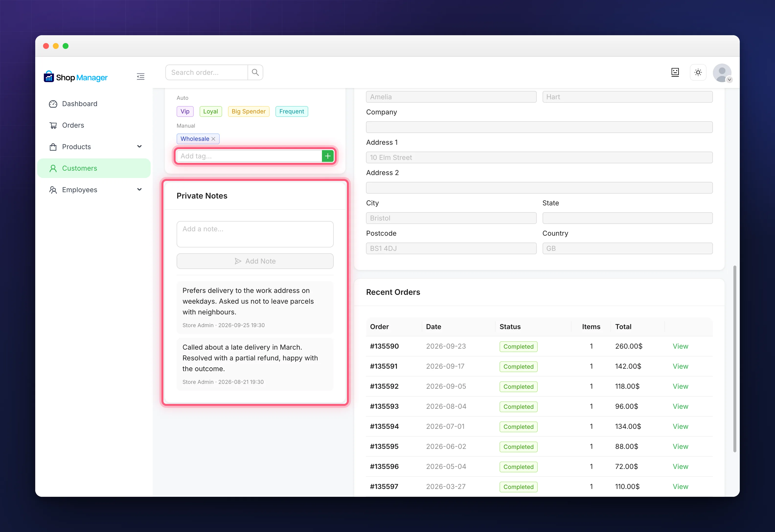This screenshot has width=775, height=532.
Task: Select Customers in the sidebar
Action: (94, 168)
